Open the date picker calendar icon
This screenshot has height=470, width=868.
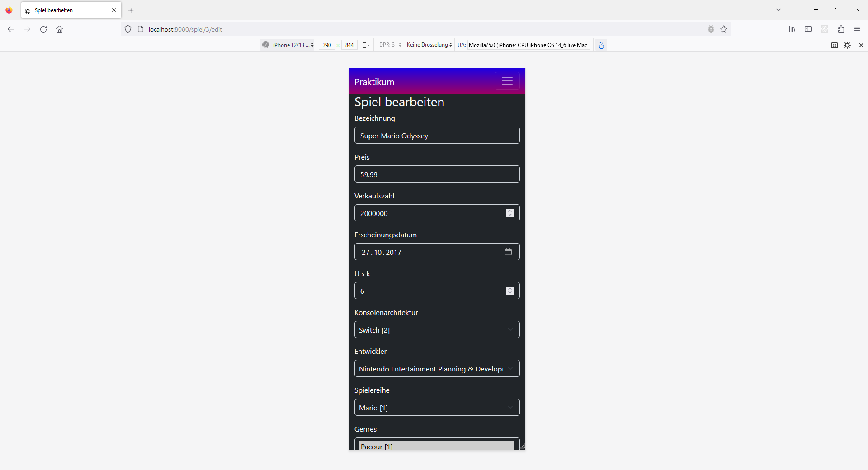click(x=508, y=252)
